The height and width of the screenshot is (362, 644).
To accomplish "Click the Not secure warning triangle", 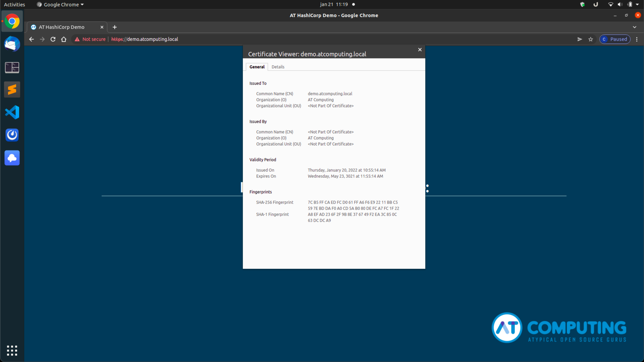I will tap(77, 39).
